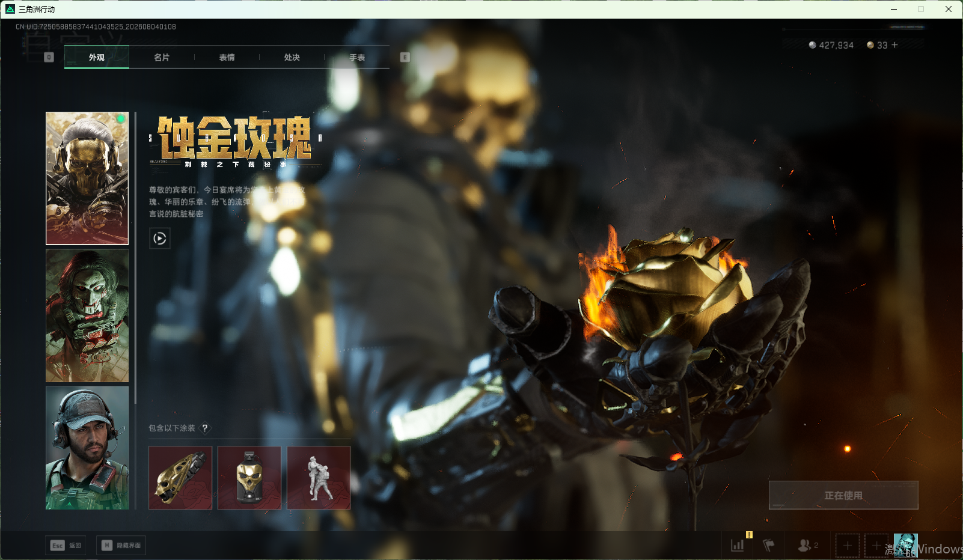Image resolution: width=963 pixels, height=560 pixels.
Task: View the golden skull weapon charm item
Action: click(180, 478)
